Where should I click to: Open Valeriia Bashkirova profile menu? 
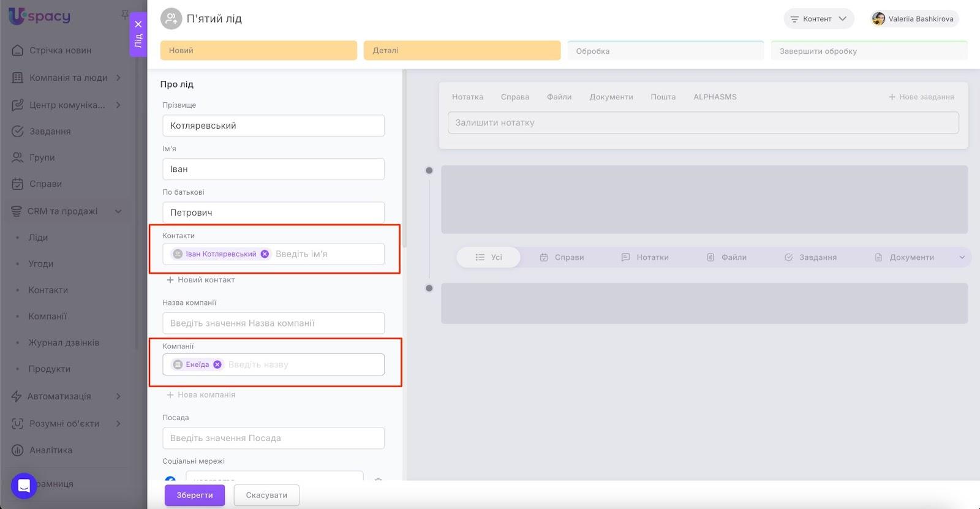tap(913, 19)
